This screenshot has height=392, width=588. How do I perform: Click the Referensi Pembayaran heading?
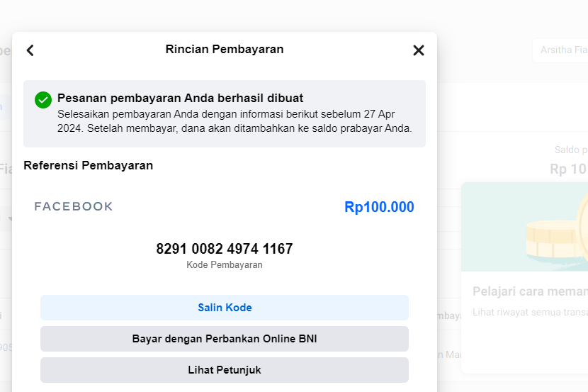89,165
